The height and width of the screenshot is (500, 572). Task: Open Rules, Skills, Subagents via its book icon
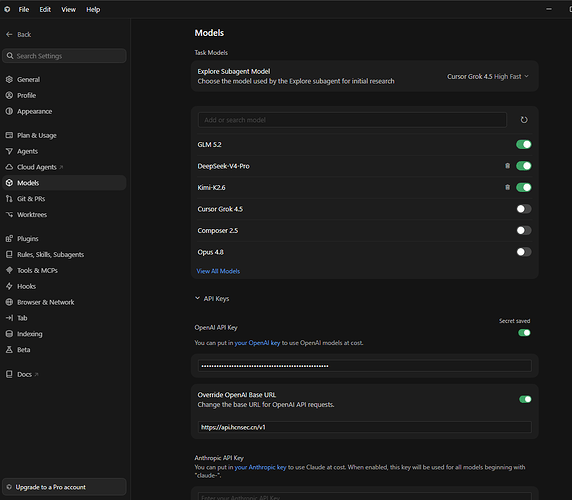[x=9, y=254]
